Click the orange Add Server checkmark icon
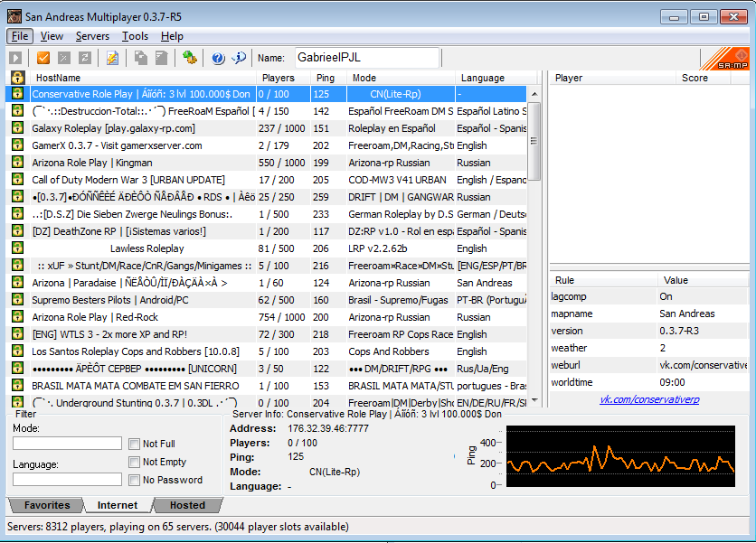Viewport: 756px width, 543px height. tap(43, 58)
